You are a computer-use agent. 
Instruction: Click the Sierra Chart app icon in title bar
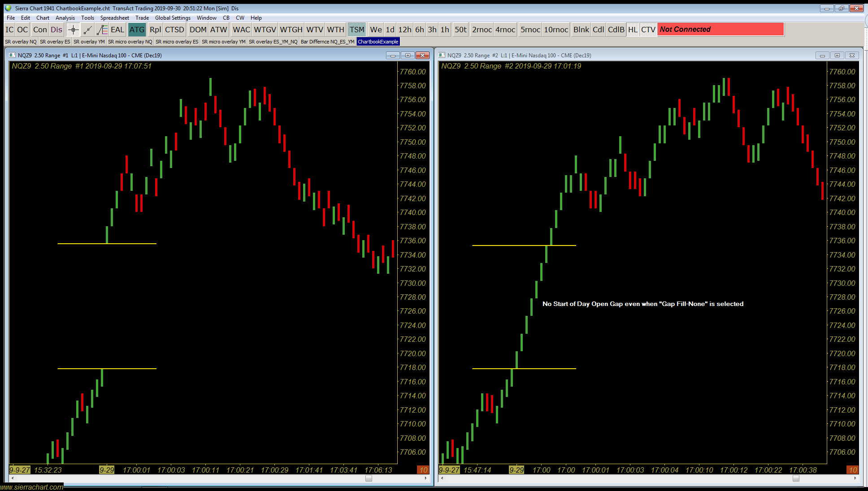tap(8, 8)
